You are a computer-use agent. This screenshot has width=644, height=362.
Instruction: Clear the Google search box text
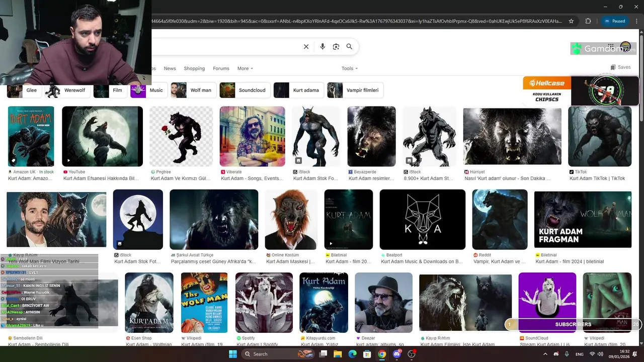[x=306, y=47]
